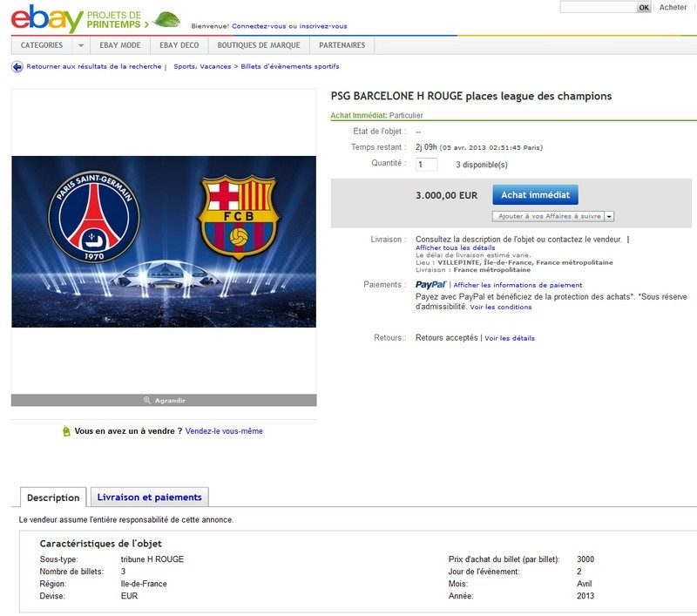Expand the Ajouter à vos Affaires dropdown arrow
This screenshot has width=697, height=616.
[x=609, y=216]
